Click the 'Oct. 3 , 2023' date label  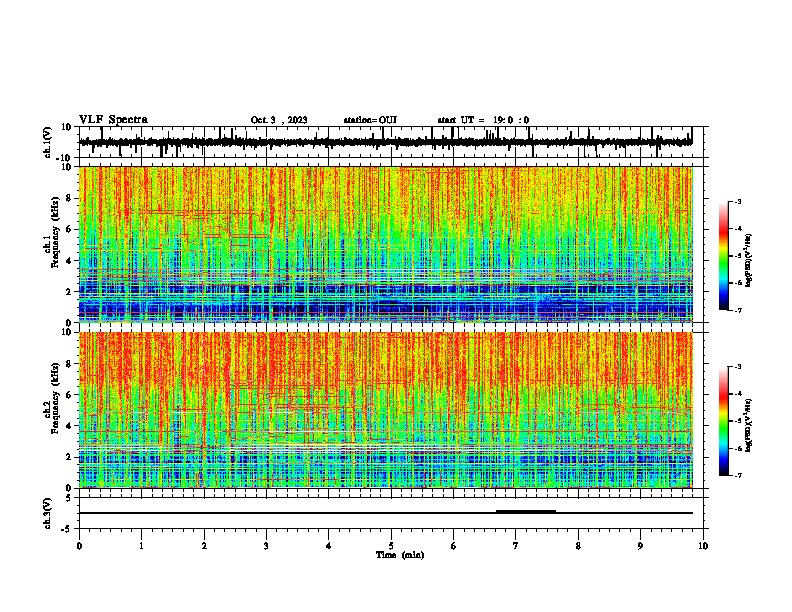click(279, 120)
